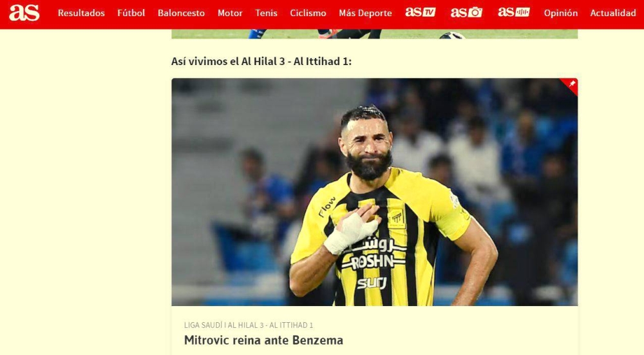
Task: Go to the Ciclismo section
Action: pos(308,13)
